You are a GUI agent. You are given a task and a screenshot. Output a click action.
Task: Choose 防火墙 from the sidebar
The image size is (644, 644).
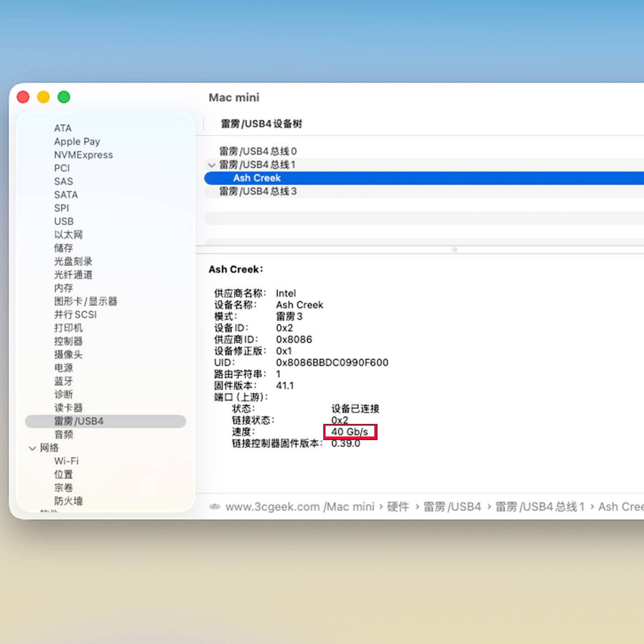pos(68,501)
